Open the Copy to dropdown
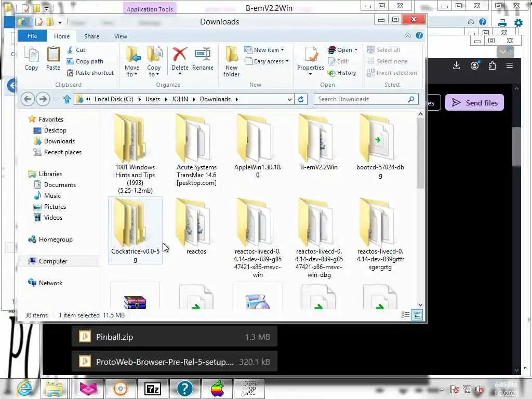This screenshot has width=532, height=399. click(154, 61)
